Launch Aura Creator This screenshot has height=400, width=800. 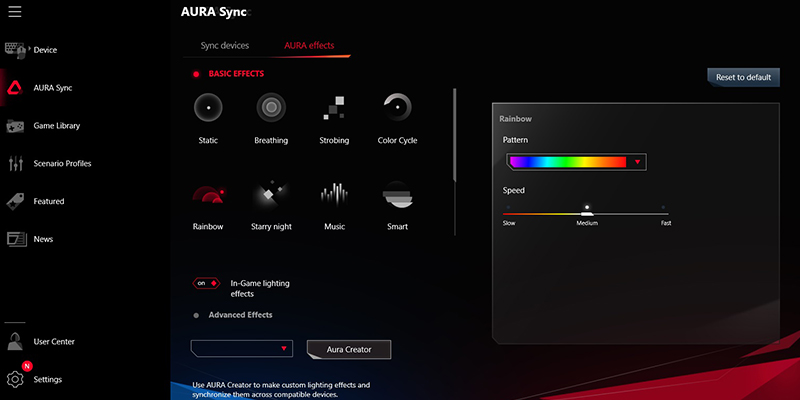[x=348, y=349]
